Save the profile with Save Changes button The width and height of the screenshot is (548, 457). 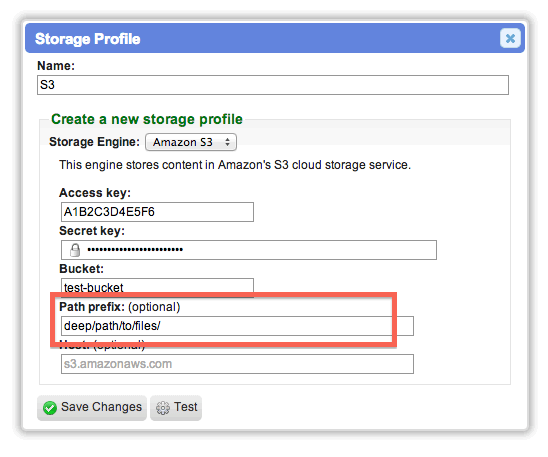pos(92,408)
